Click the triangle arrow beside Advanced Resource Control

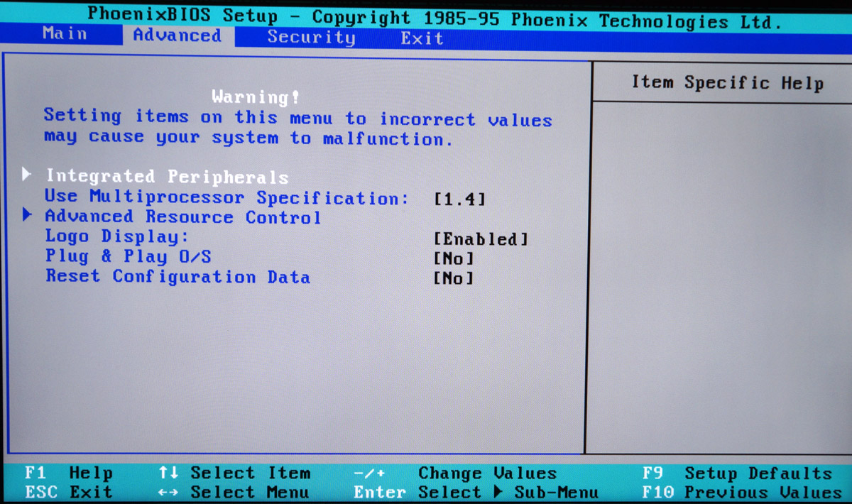(x=28, y=215)
